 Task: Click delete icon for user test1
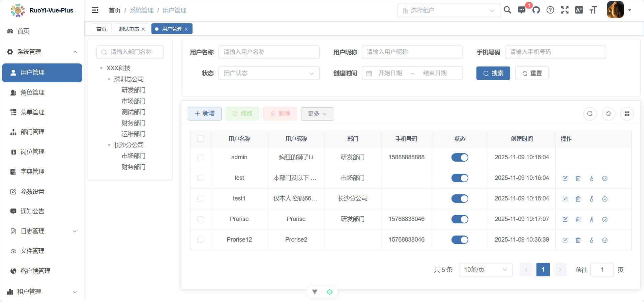coord(578,199)
